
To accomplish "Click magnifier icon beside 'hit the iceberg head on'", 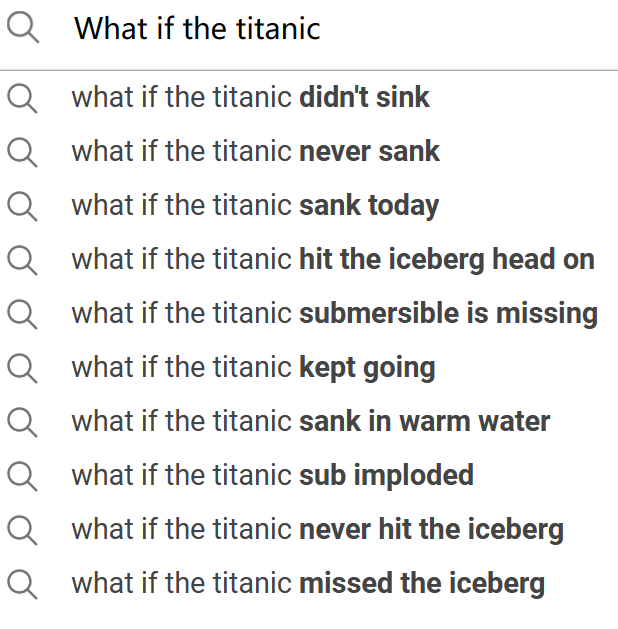I will click(x=22, y=260).
